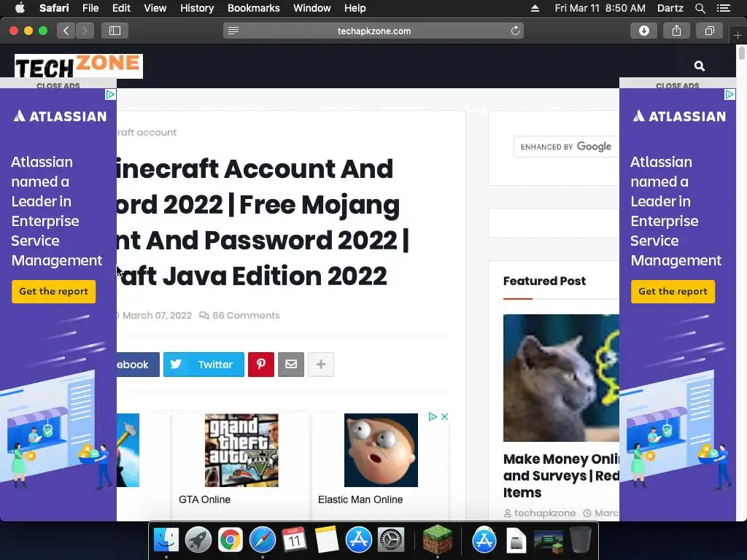Click the techapkzone.com address bar
The height and width of the screenshot is (560, 747).
[373, 31]
